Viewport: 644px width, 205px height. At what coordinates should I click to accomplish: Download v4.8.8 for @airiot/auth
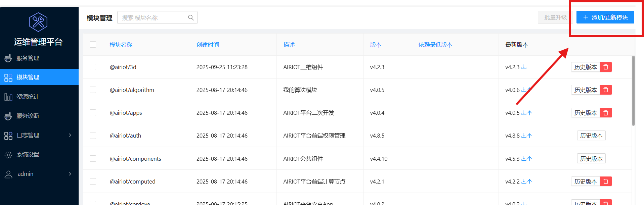(x=524, y=136)
